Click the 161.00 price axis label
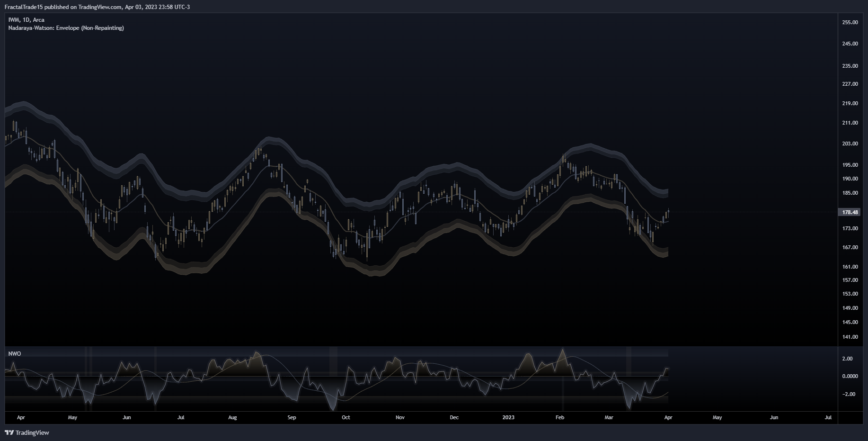The height and width of the screenshot is (441, 868). (850, 267)
